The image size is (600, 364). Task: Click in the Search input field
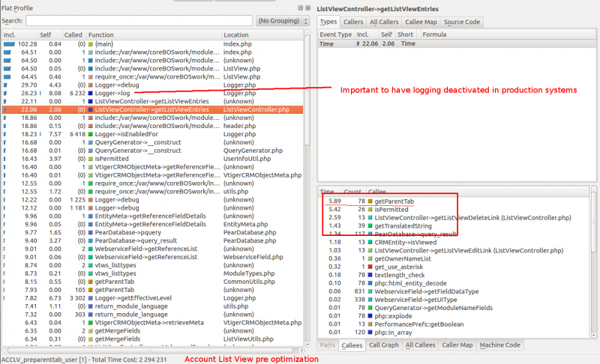click(139, 21)
